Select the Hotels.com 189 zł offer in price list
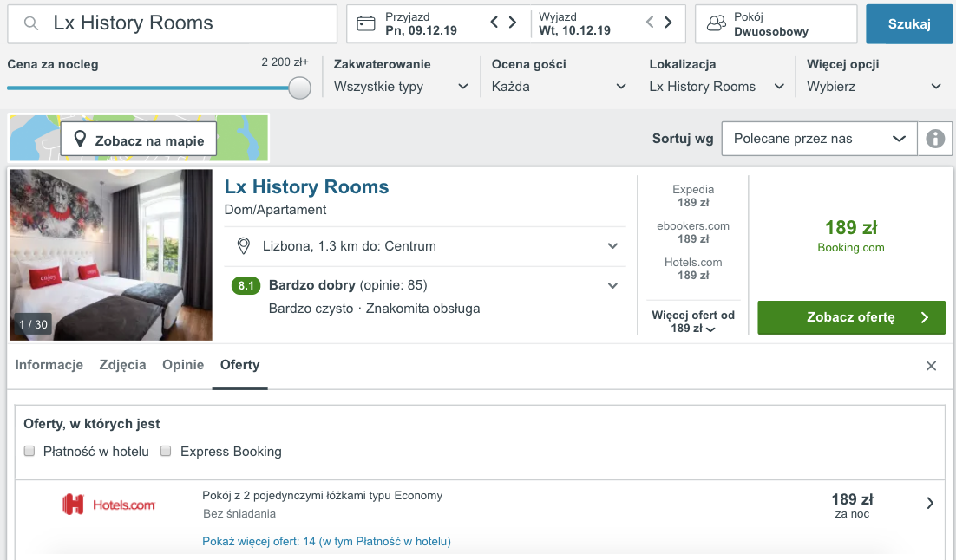 (x=693, y=269)
